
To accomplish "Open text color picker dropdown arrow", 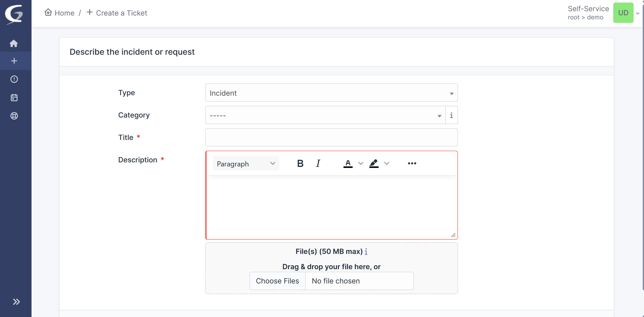I will (361, 164).
